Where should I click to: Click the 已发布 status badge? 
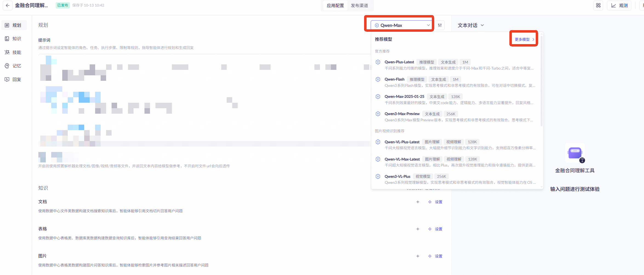tap(63, 5)
